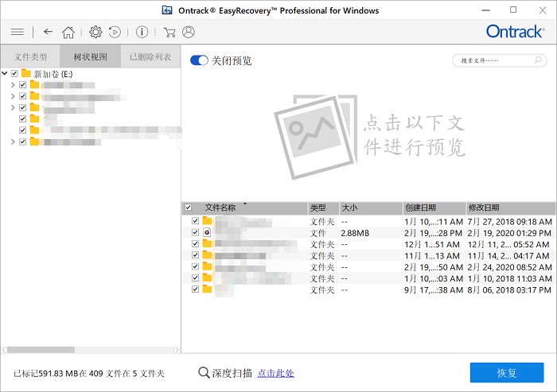Click the tree scrollbar right arrow
Viewport: 557px width, 392px height.
(x=177, y=350)
